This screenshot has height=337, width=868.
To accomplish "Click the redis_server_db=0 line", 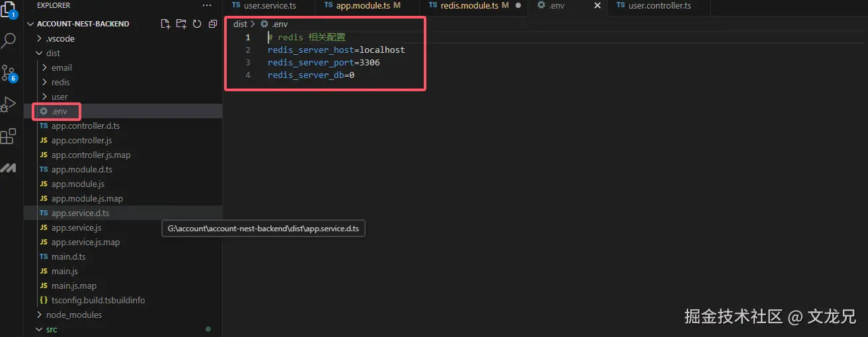I will pyautogui.click(x=311, y=75).
